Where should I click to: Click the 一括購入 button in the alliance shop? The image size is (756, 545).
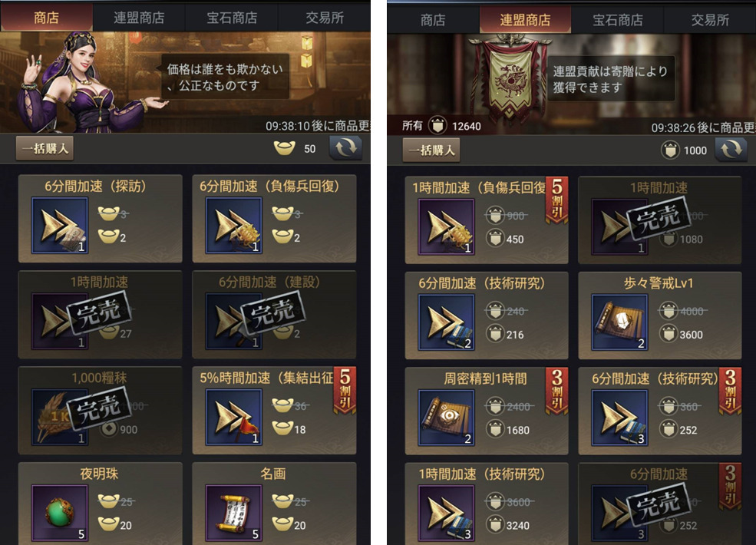point(431,150)
